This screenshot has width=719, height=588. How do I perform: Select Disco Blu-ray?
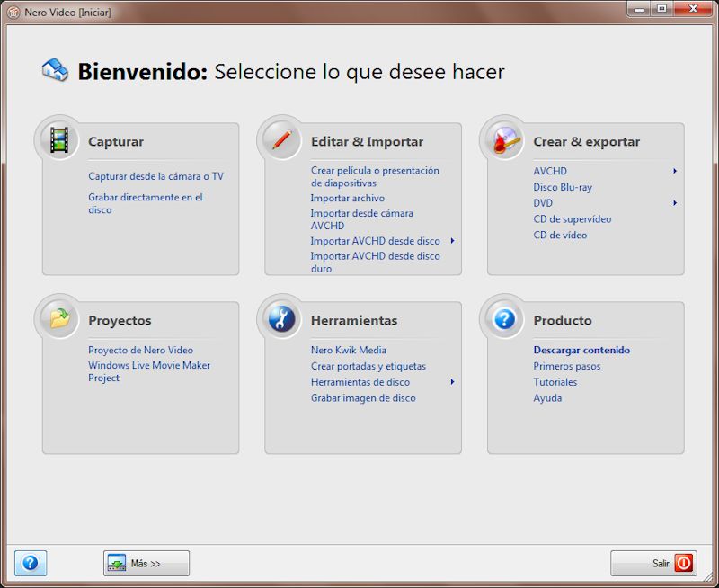point(563,187)
